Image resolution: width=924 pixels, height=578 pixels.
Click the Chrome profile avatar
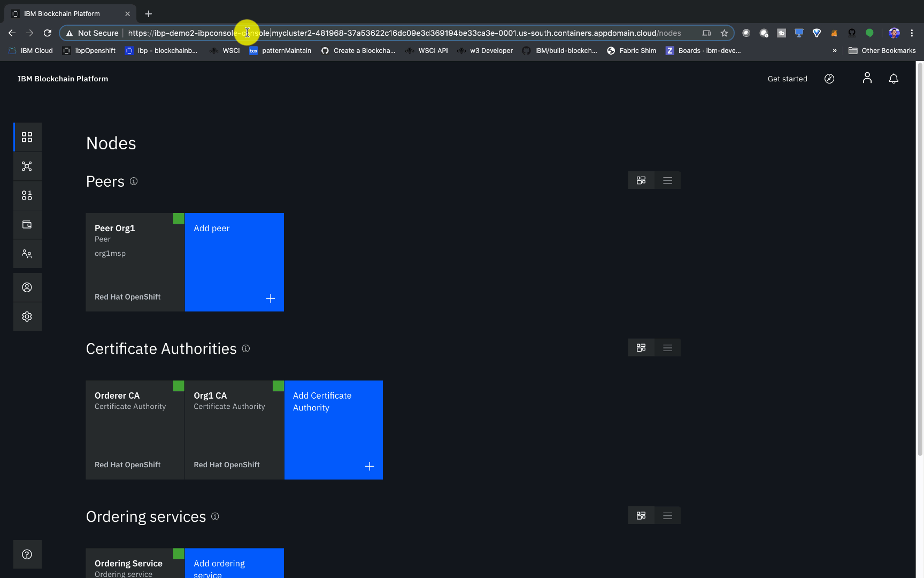point(894,33)
